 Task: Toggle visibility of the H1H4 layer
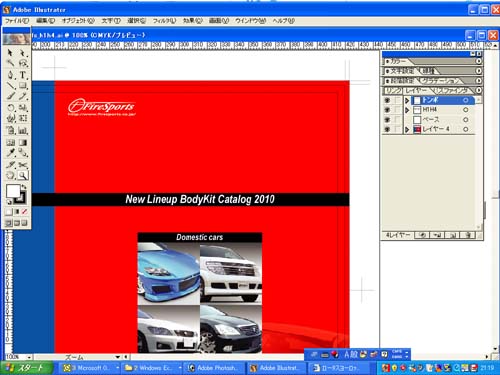tap(387, 110)
